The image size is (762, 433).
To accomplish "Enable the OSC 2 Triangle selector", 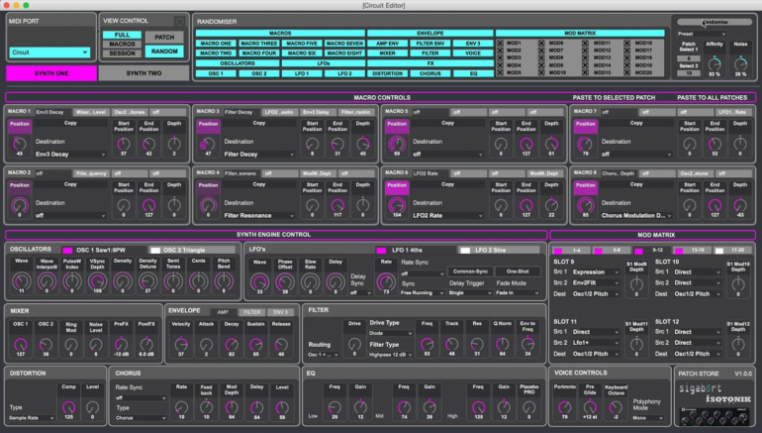I will [x=156, y=249].
